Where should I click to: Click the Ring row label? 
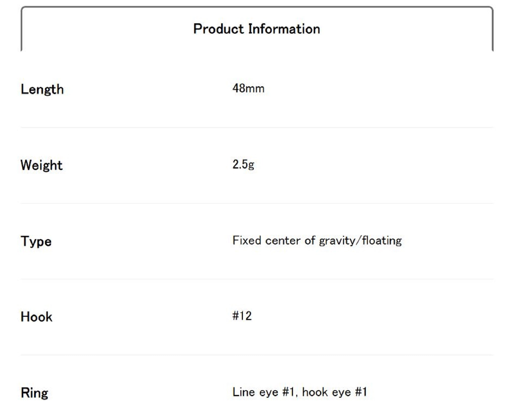pyautogui.click(x=34, y=393)
